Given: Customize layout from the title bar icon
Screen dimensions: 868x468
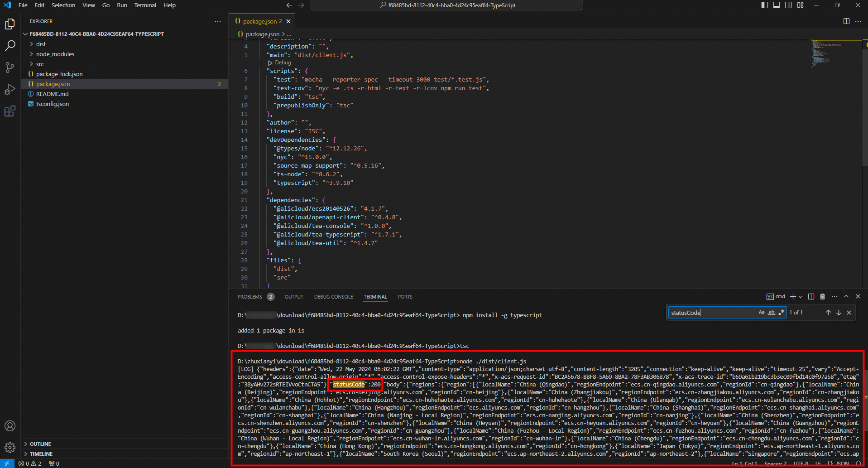Looking at the screenshot, I should coord(801,5).
